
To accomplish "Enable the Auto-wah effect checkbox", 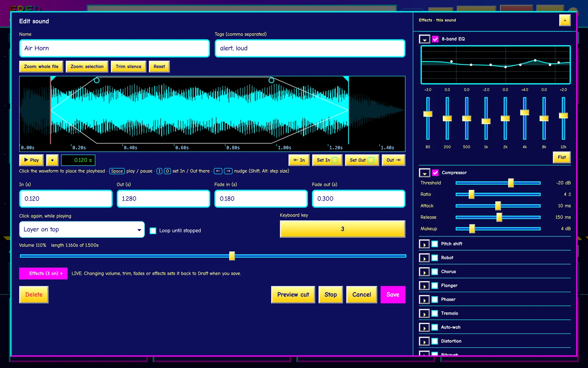I will point(435,327).
